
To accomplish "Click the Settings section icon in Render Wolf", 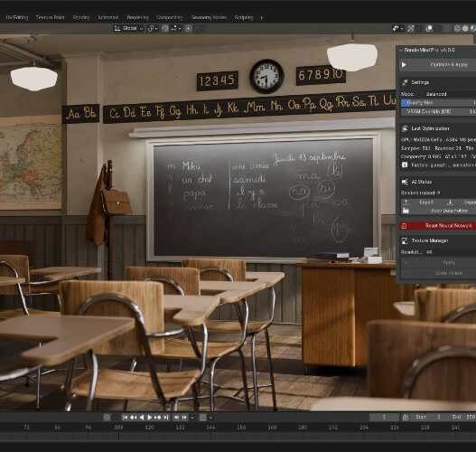I will click(x=405, y=82).
